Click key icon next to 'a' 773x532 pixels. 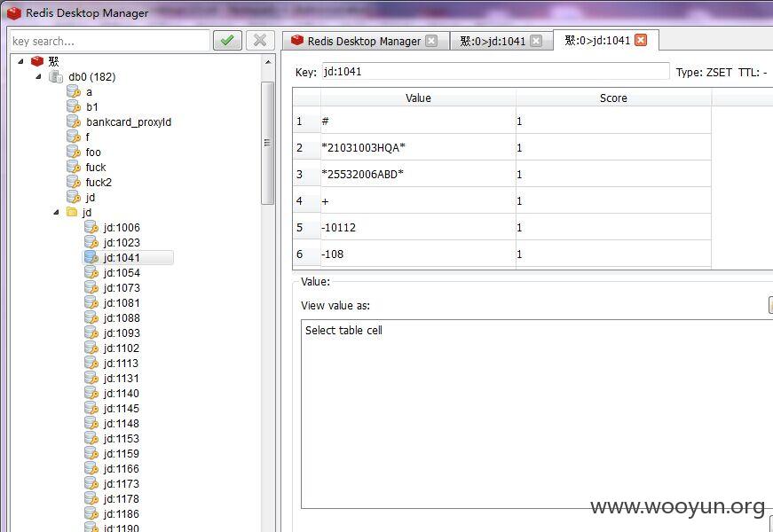[x=74, y=91]
